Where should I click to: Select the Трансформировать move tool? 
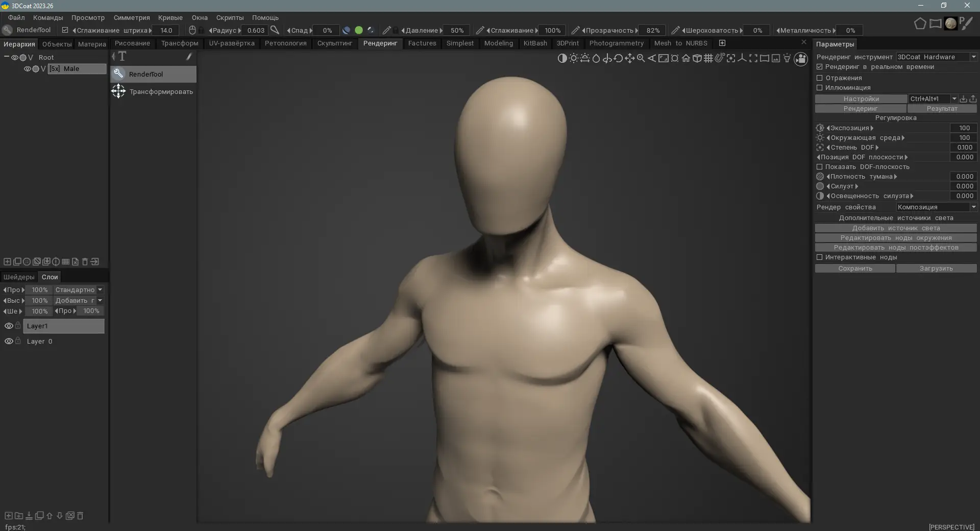[x=153, y=92]
